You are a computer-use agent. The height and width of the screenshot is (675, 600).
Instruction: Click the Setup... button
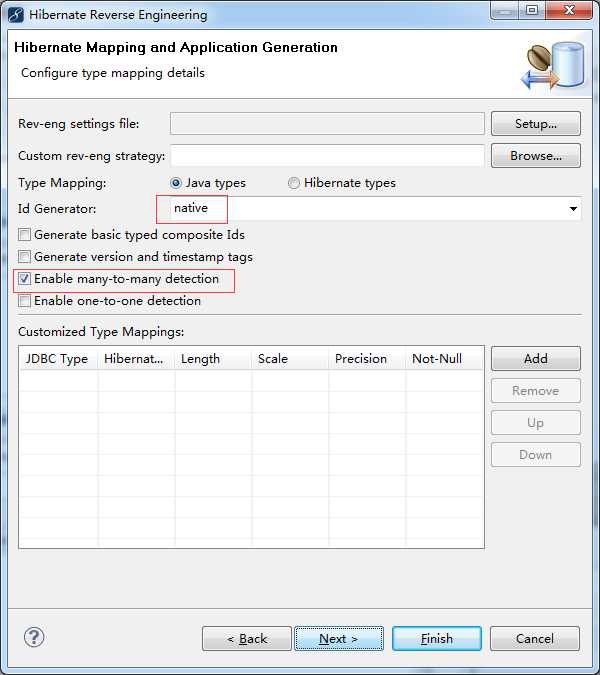pyautogui.click(x=536, y=124)
